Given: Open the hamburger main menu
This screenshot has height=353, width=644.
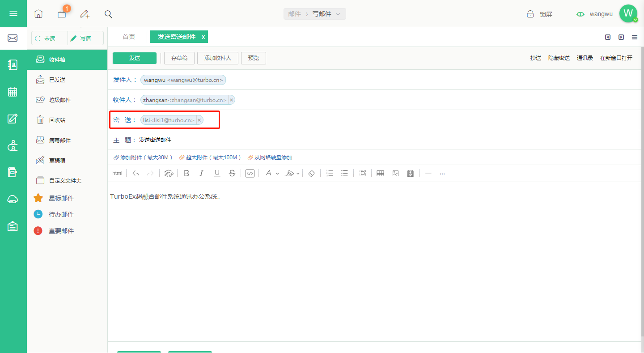Looking at the screenshot, I should [13, 13].
